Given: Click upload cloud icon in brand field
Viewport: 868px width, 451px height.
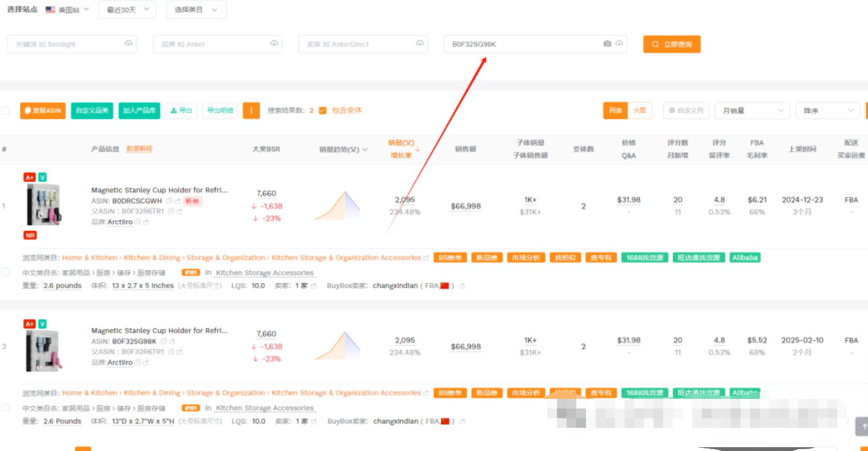Looking at the screenshot, I should (274, 43).
